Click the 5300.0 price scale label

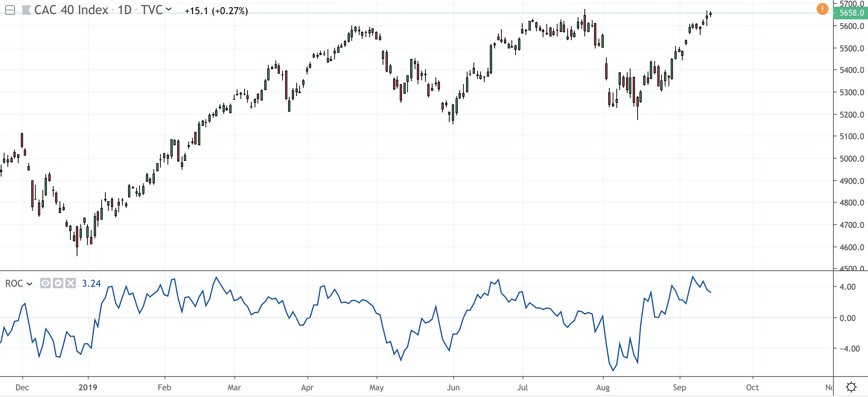[x=852, y=92]
